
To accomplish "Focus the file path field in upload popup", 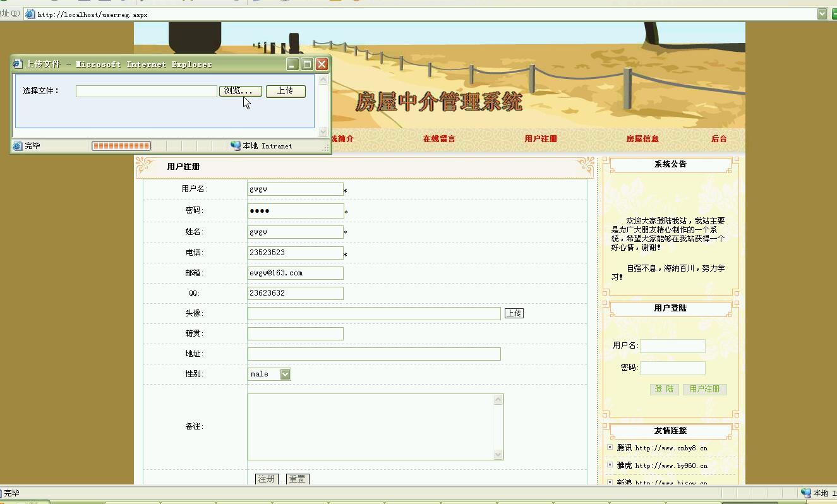I will (147, 91).
